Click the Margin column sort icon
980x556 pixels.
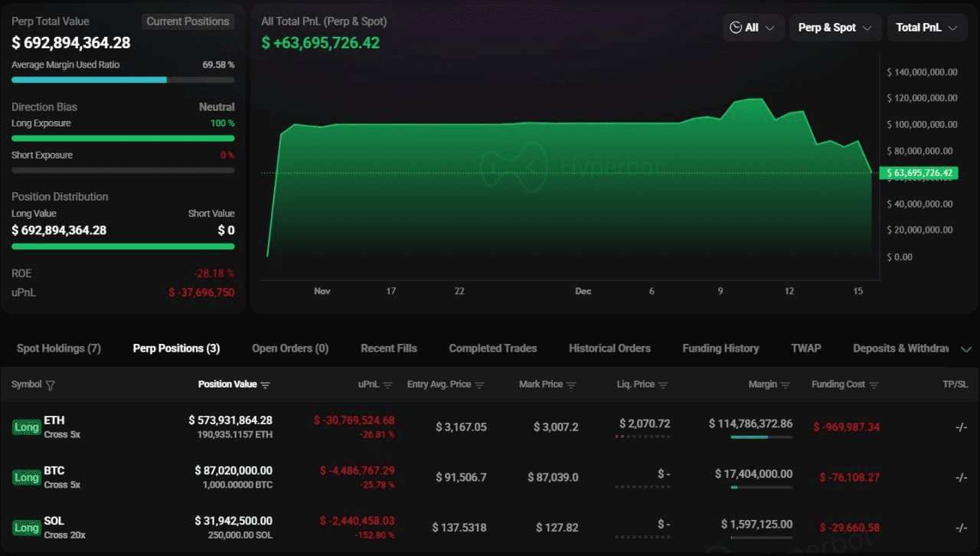click(x=786, y=385)
